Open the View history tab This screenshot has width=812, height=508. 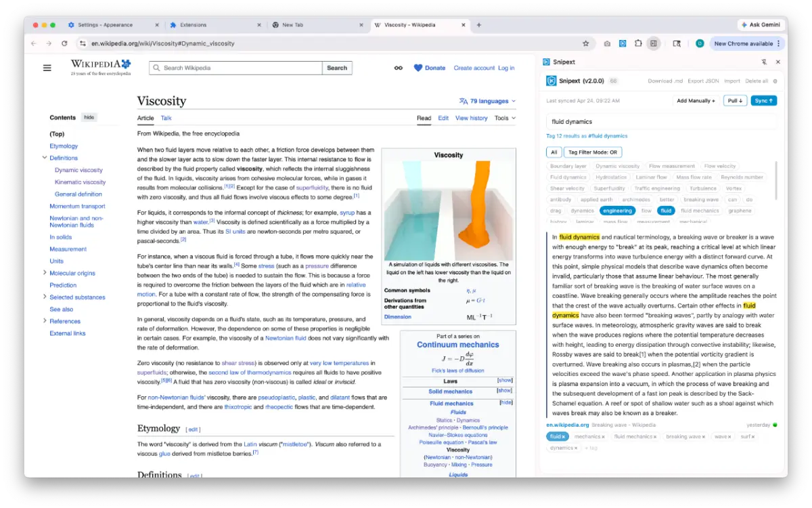pos(472,118)
